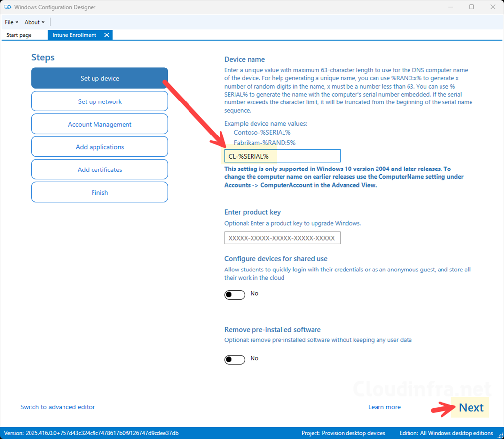The image size is (504, 439).
Task: Toggle Configure devices for shared use
Action: [x=235, y=294]
